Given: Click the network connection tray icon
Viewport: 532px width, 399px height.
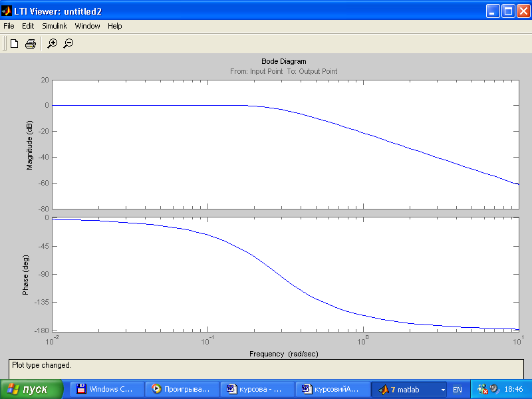Looking at the screenshot, I should coord(483,389).
